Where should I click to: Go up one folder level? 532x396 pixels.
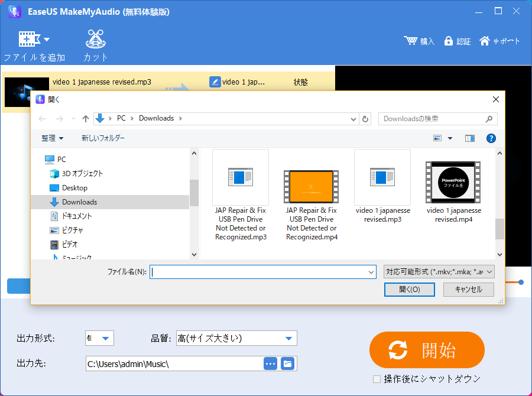point(86,118)
